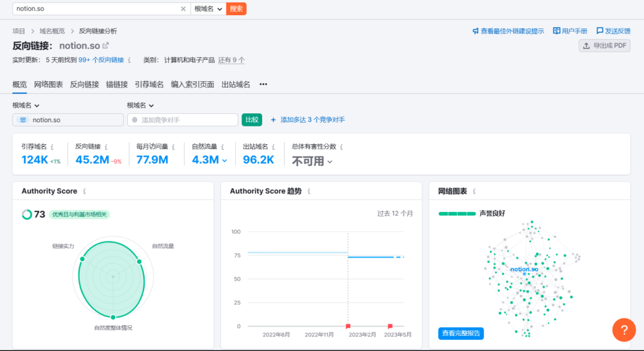This screenshot has height=351, width=644.
Task: Click the red flag marker near 2023年5月
Action: (390, 326)
